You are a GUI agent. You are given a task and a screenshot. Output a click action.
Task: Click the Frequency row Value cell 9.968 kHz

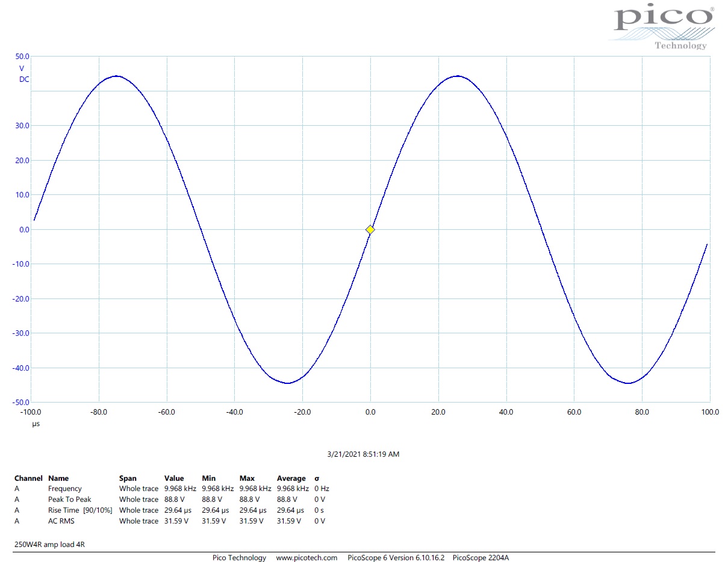[180, 489]
